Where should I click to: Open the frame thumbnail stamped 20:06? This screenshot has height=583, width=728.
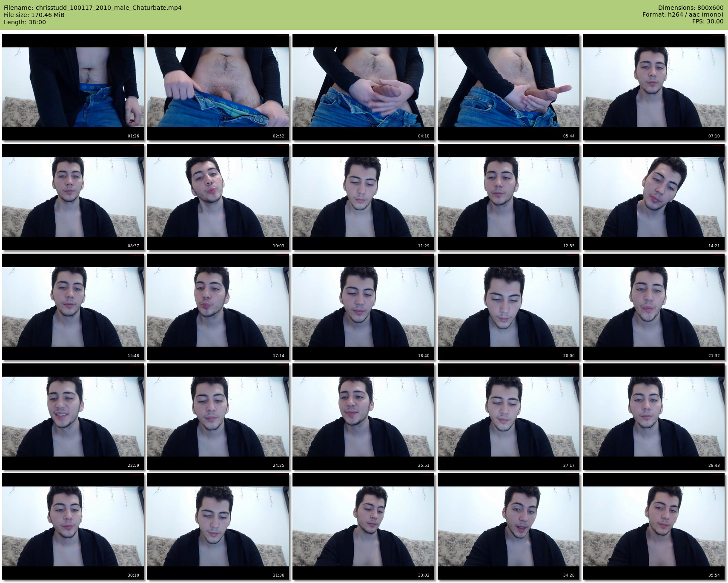tap(509, 307)
